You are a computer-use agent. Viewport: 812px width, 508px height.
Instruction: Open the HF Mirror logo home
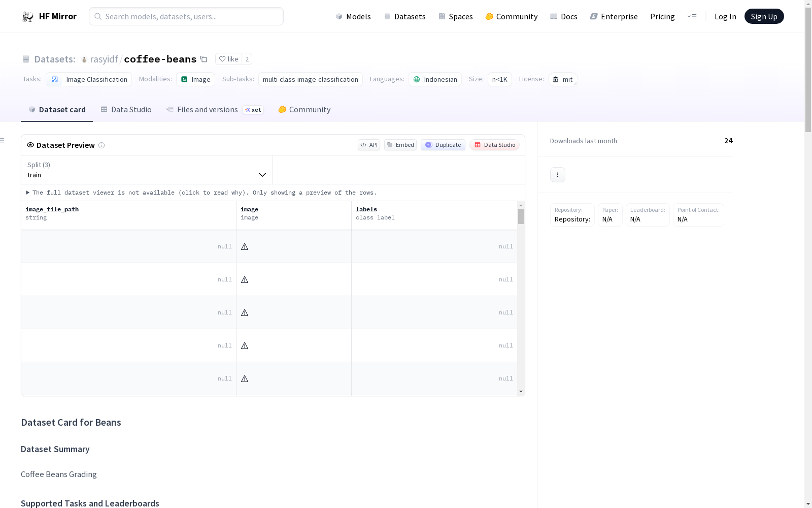(49, 16)
